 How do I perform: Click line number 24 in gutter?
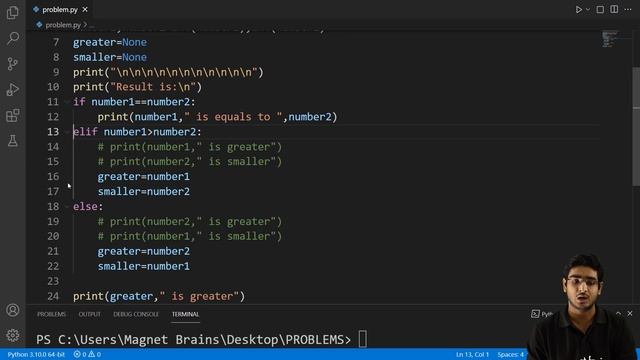[x=53, y=296]
